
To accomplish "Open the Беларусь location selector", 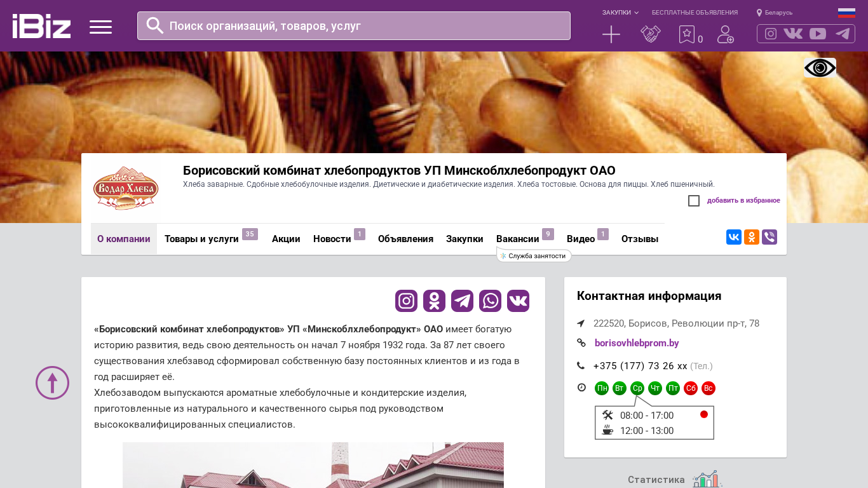I will coord(775,13).
